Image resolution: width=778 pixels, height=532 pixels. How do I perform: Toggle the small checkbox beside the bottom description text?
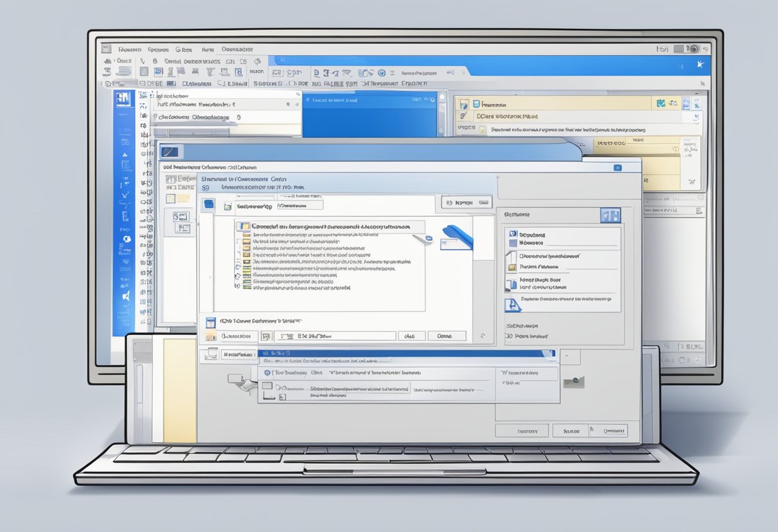283,397
